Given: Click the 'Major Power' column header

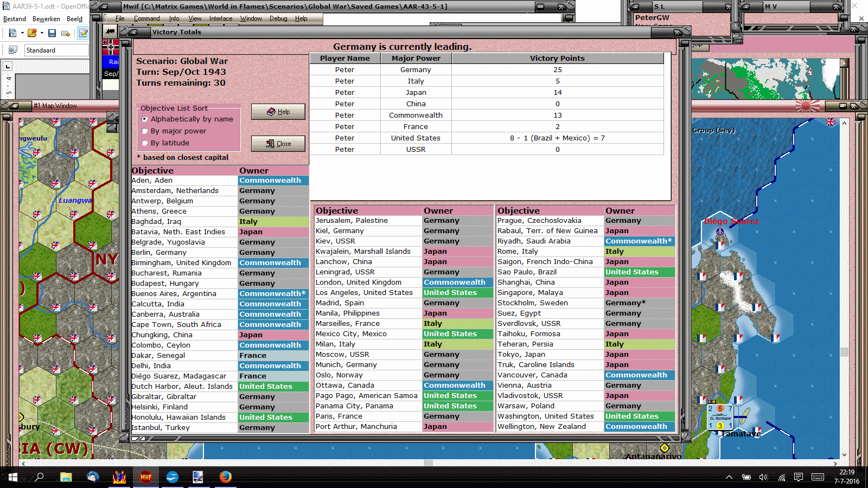Looking at the screenshot, I should coord(416,59).
